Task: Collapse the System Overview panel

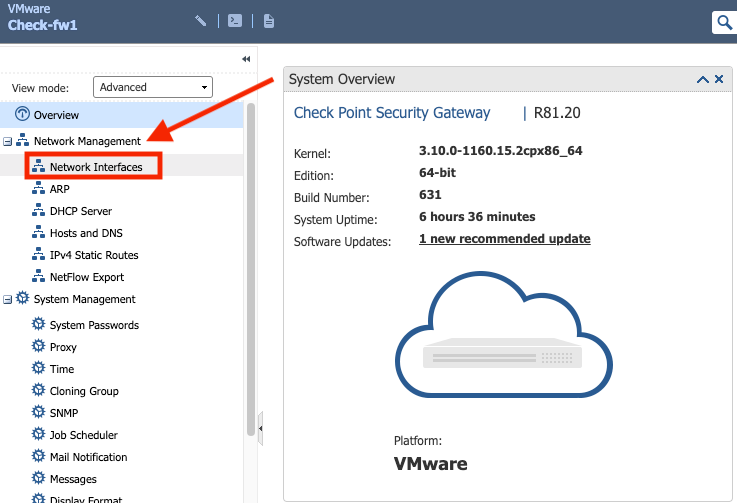Action: coord(703,79)
